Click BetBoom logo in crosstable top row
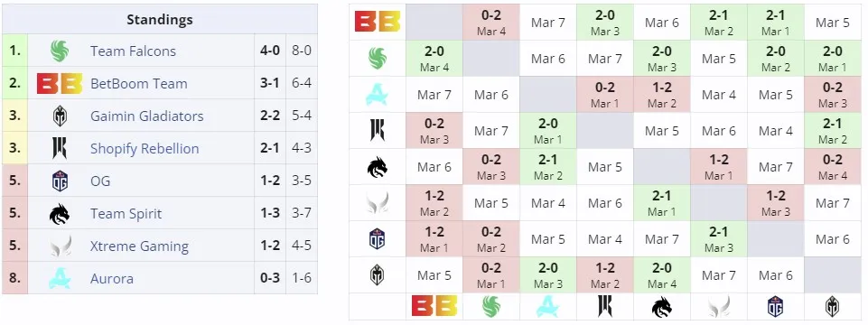The width and height of the screenshot is (868, 325). [x=377, y=23]
